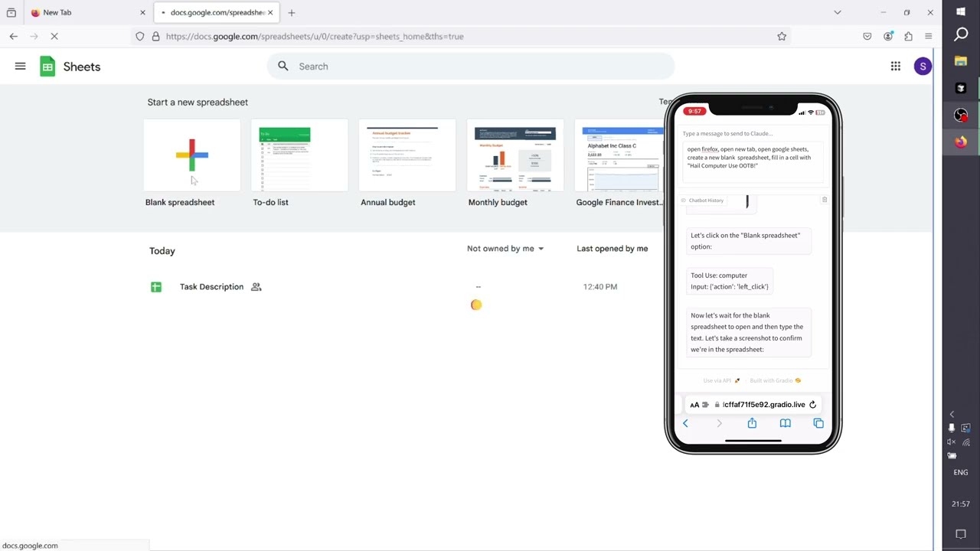This screenshot has height=551, width=980.
Task: Open a new tab with plus button
Action: 291,12
